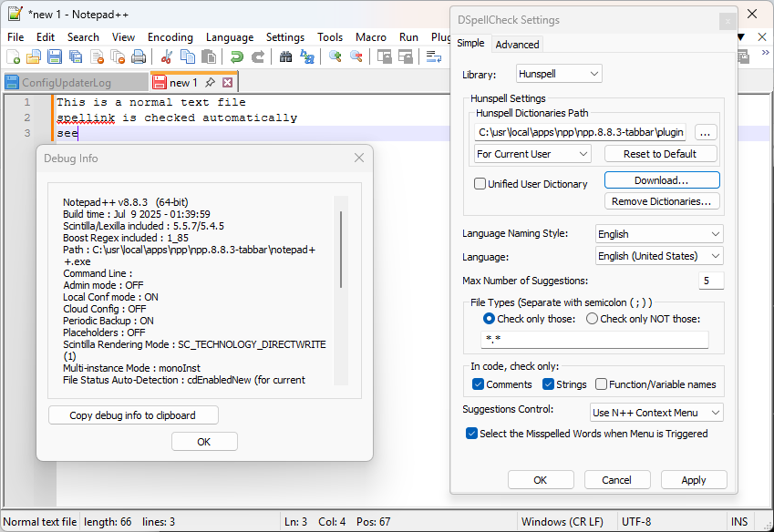
Task: Click the Synchronize Horizontal Scrolling icon
Action: [x=406, y=57]
